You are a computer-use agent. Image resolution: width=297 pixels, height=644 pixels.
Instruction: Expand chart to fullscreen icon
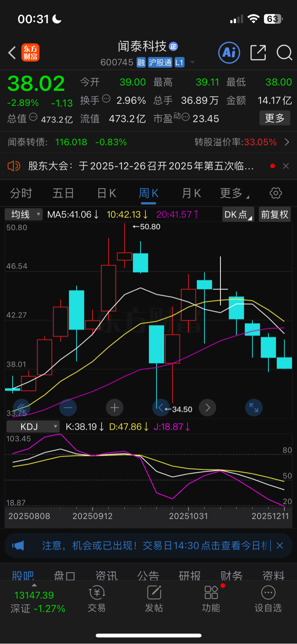click(x=254, y=407)
